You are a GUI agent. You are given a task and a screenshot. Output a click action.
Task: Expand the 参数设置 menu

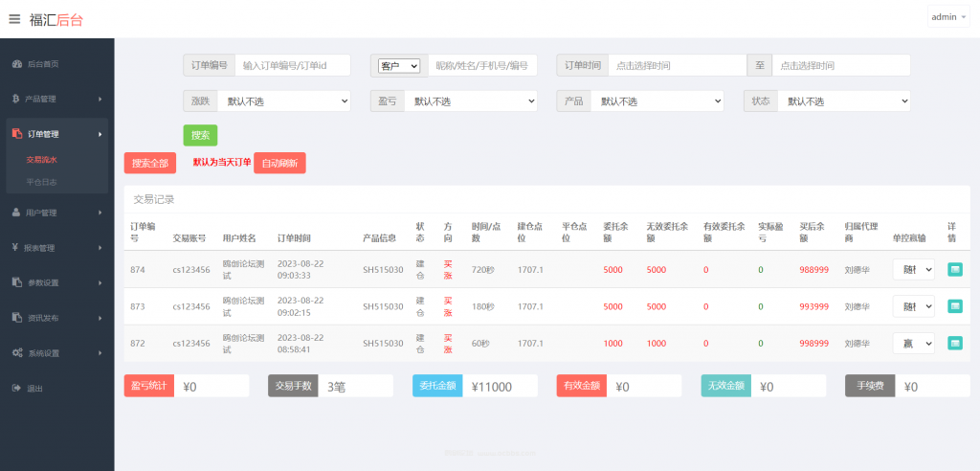tap(56, 282)
